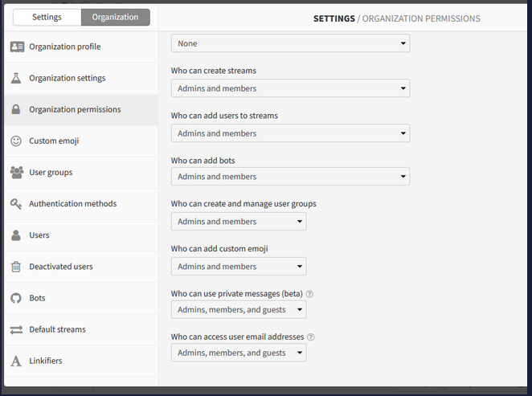
Task: Click the lock icon for Organization permissions
Action: 16,109
